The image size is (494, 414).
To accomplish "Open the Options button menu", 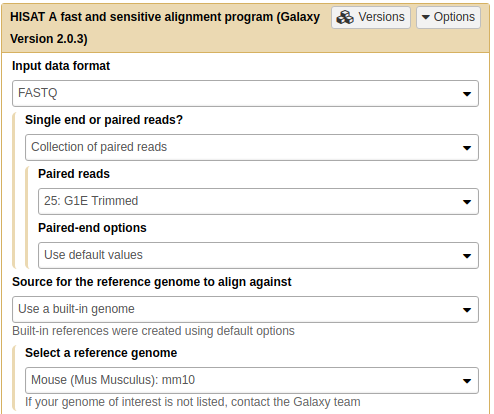I will tap(448, 17).
